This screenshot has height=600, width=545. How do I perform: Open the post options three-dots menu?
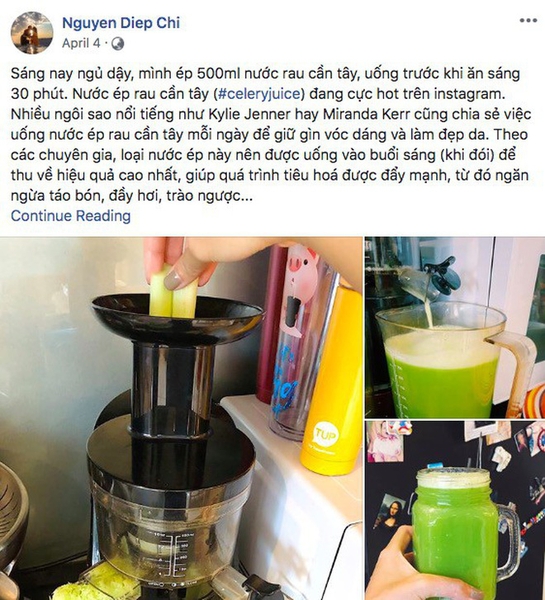528,21
